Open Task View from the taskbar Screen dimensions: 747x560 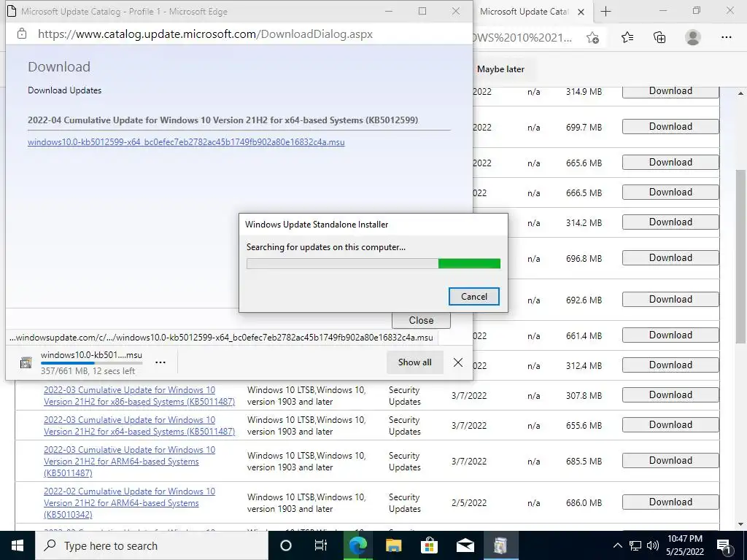tap(321, 545)
